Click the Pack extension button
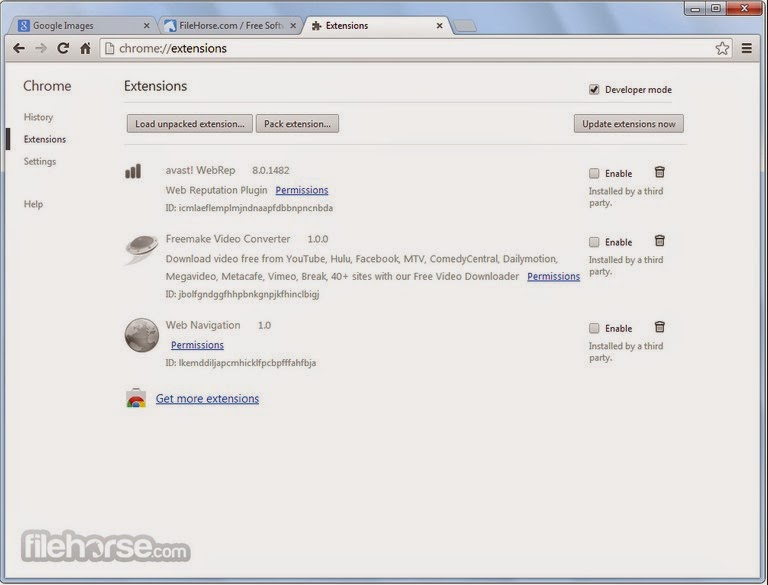Screen dimensions: 768x585 [x=297, y=124]
